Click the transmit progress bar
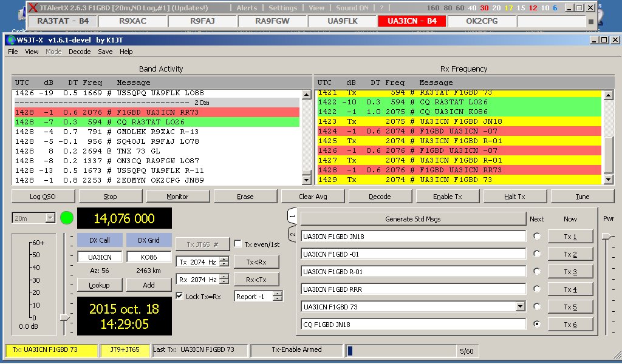 pyautogui.click(x=401, y=351)
